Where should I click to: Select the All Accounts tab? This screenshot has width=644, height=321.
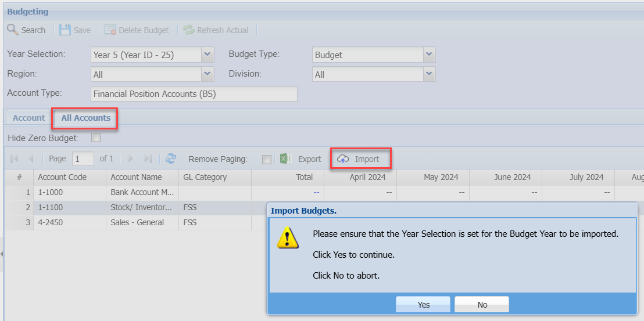(x=85, y=118)
